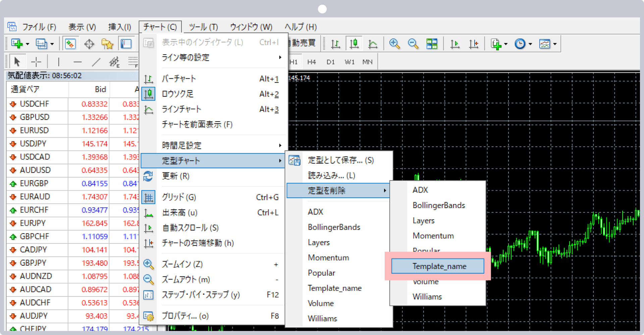Click the tile windows toolbar icon
Viewport: 644px width, 335px height.
432,44
